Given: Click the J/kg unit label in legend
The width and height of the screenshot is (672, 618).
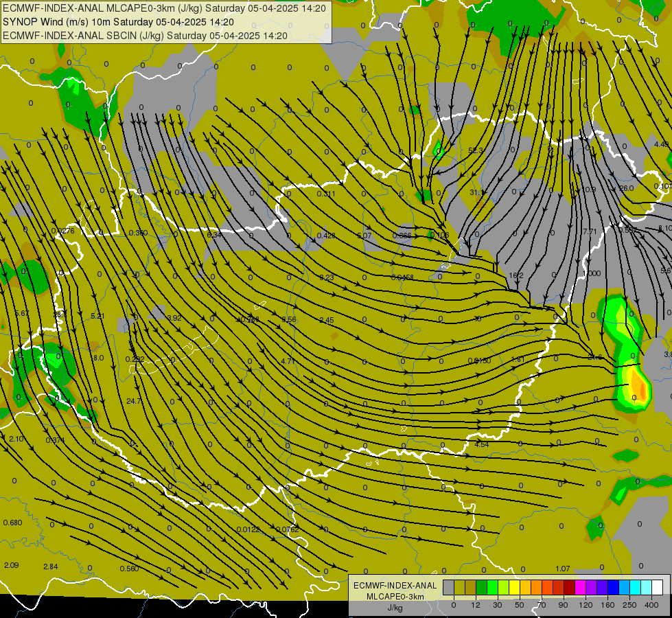Looking at the screenshot, I should click(x=395, y=608).
